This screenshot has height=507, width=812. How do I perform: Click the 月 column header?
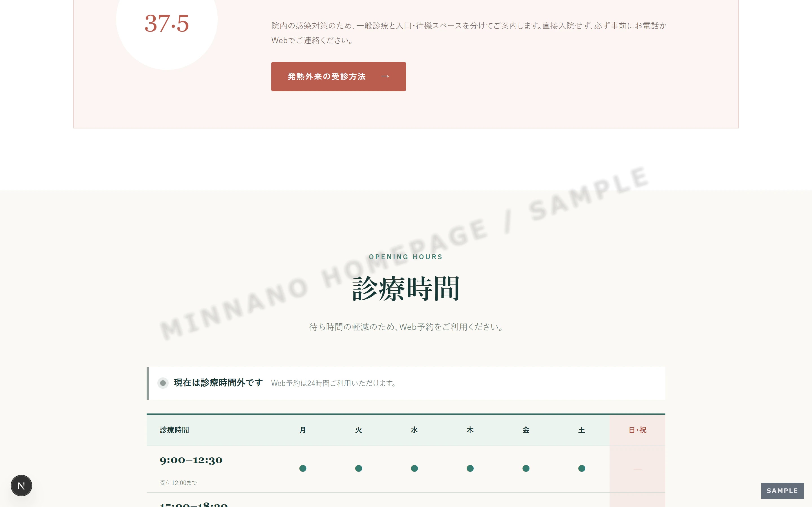tap(303, 430)
